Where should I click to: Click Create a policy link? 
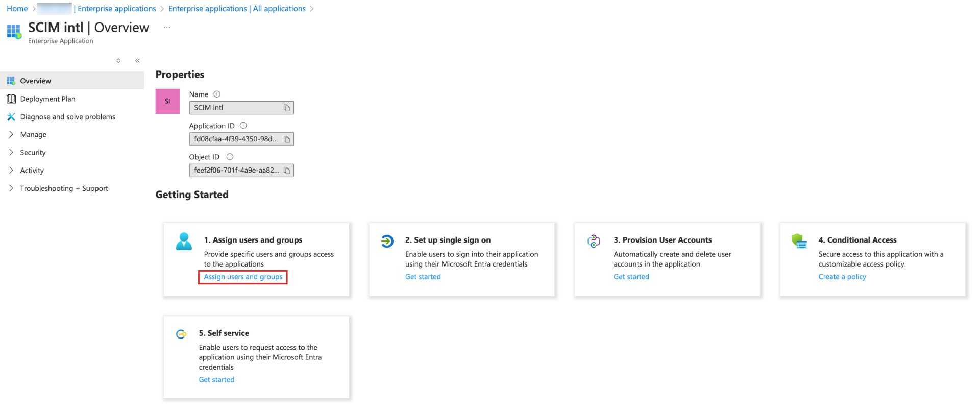tap(842, 277)
